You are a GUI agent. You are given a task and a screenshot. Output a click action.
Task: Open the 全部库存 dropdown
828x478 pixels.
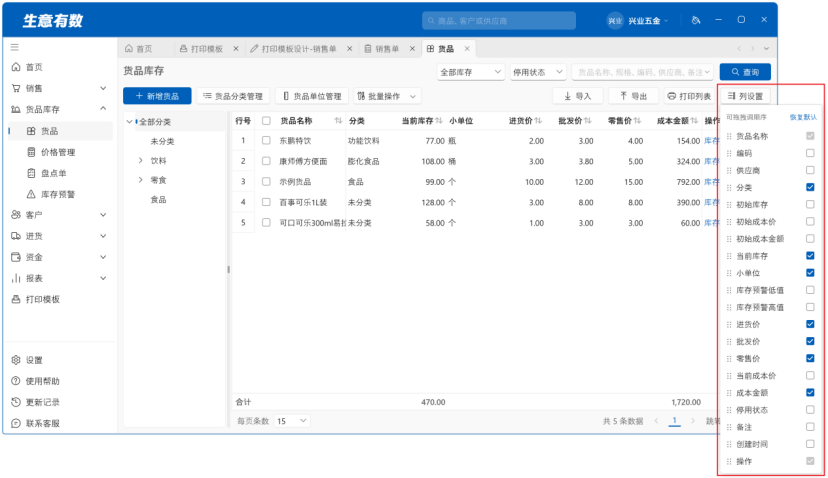click(x=471, y=72)
